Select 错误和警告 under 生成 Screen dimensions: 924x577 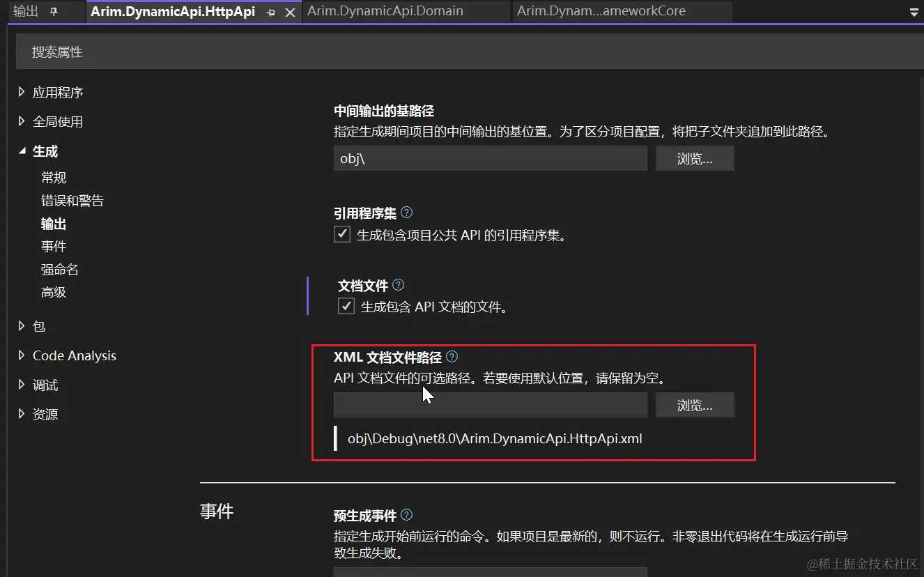[x=72, y=201]
